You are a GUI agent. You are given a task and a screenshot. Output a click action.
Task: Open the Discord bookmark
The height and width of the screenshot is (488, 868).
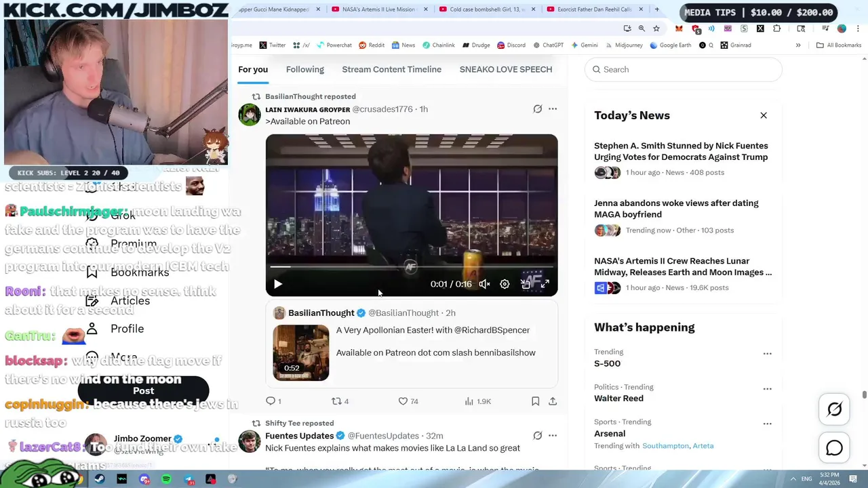click(511, 45)
